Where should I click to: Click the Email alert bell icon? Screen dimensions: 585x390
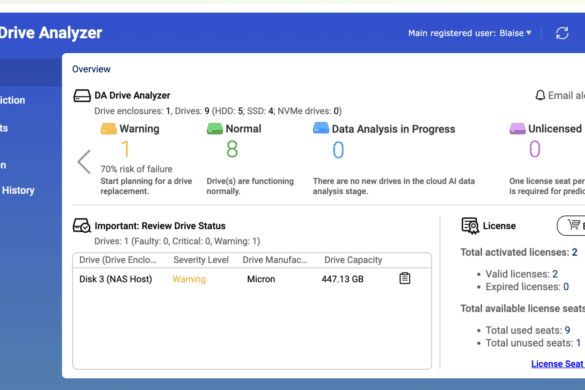(540, 96)
